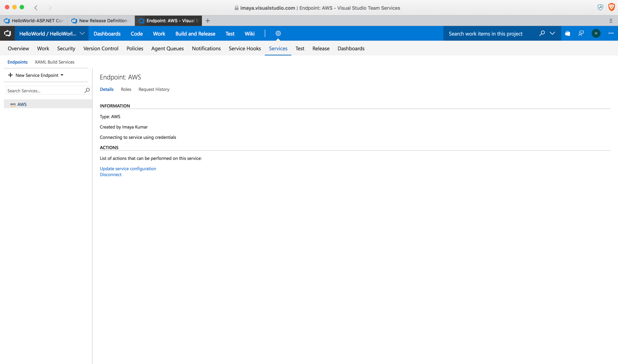This screenshot has width=618, height=364.
Task: Go back with the browser back arrow
Action: pos(36,8)
